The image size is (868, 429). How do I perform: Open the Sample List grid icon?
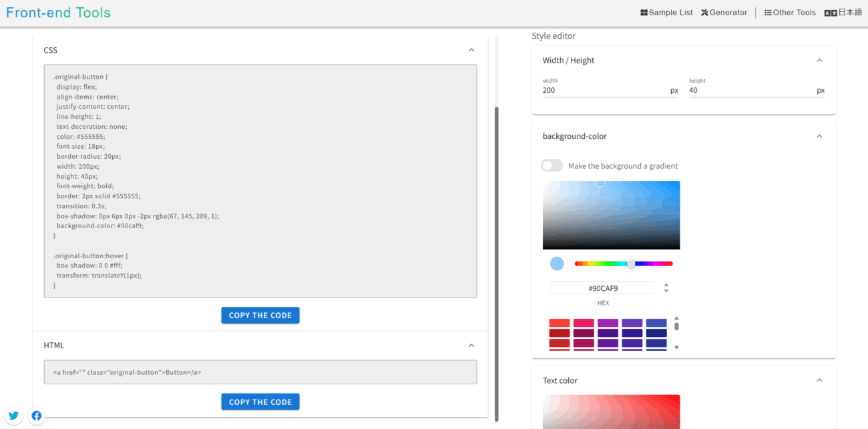[644, 13]
